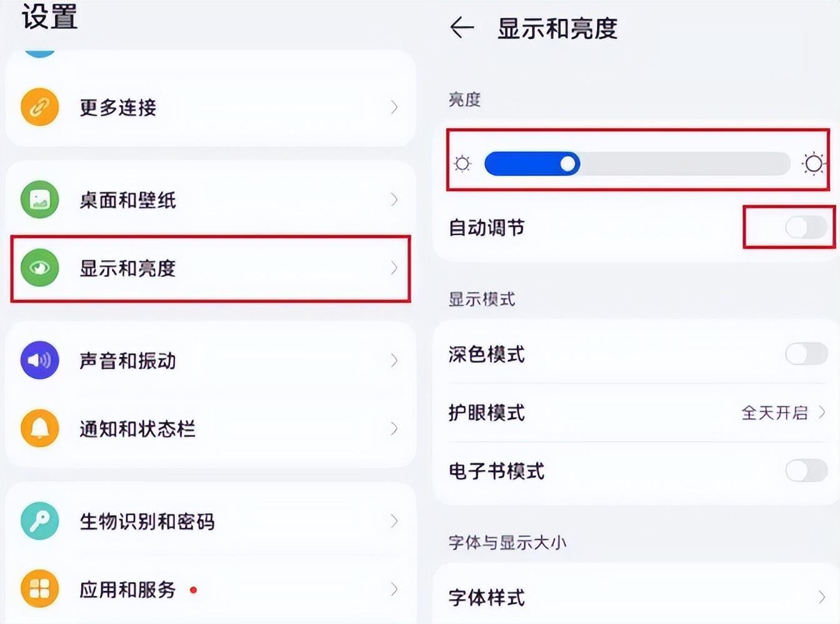Turn on 深色模式 switch
This screenshot has height=624, width=840.
(806, 354)
